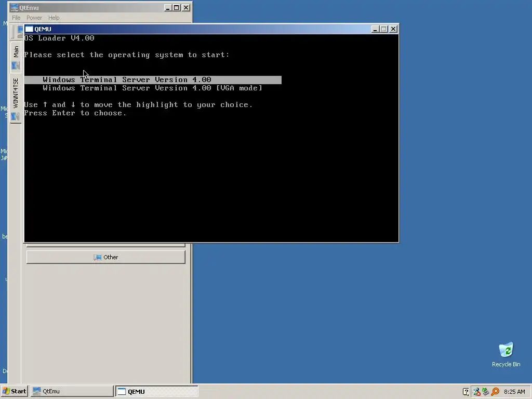Viewport: 532px width, 399px height.
Task: Open the Start menu
Action: (x=14, y=391)
